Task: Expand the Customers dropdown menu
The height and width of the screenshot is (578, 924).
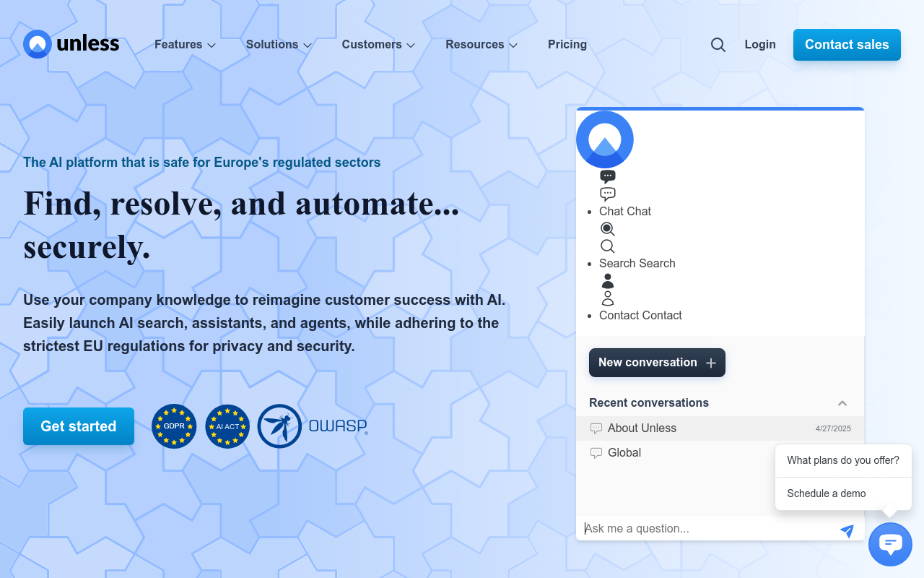Action: pos(378,44)
